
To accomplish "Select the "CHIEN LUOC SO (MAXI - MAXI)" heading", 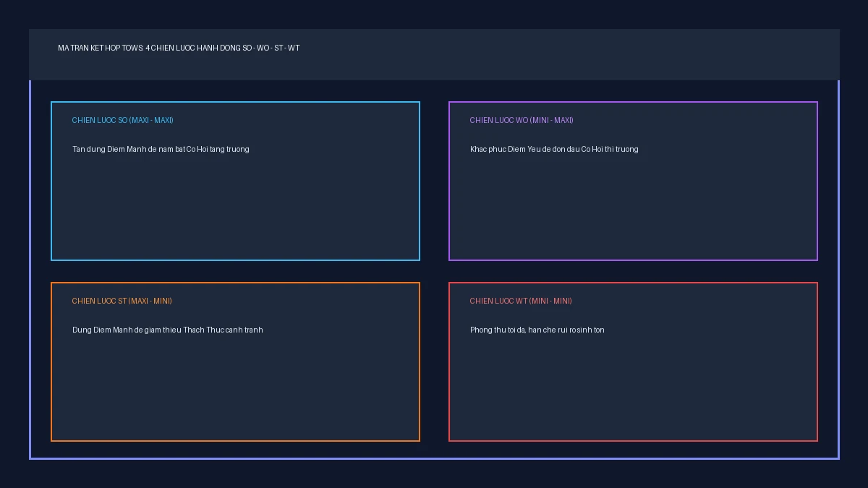I will (x=123, y=120).
